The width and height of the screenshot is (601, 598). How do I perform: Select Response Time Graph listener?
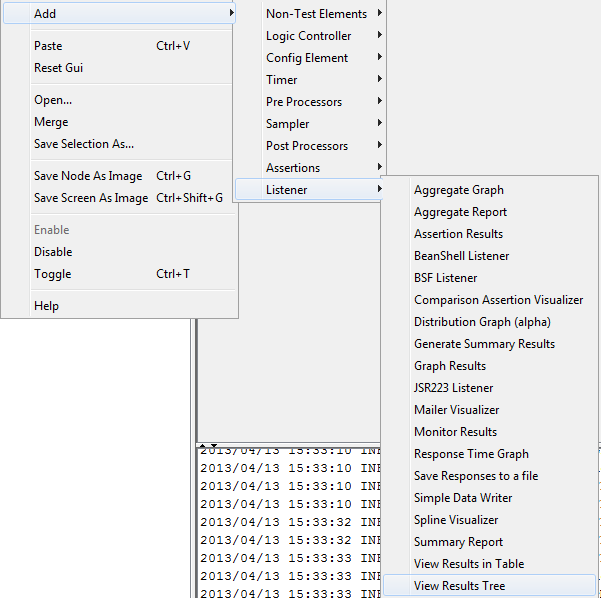[471, 454]
